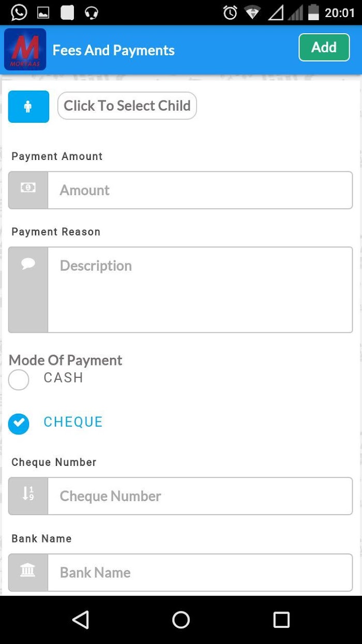
Task: Click the CHEQUE label text
Action: (73, 422)
